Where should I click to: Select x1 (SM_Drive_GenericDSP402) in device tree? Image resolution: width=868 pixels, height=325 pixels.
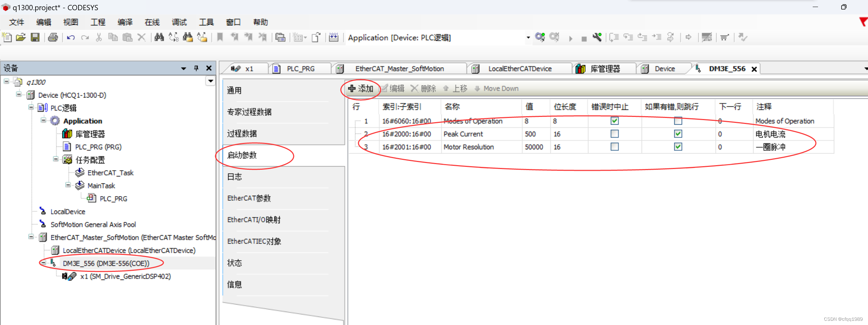[125, 276]
